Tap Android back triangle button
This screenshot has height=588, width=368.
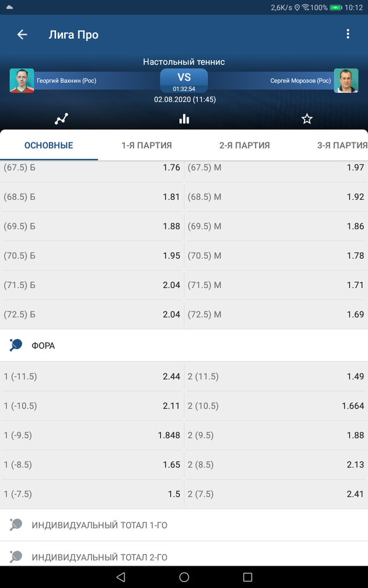121,577
